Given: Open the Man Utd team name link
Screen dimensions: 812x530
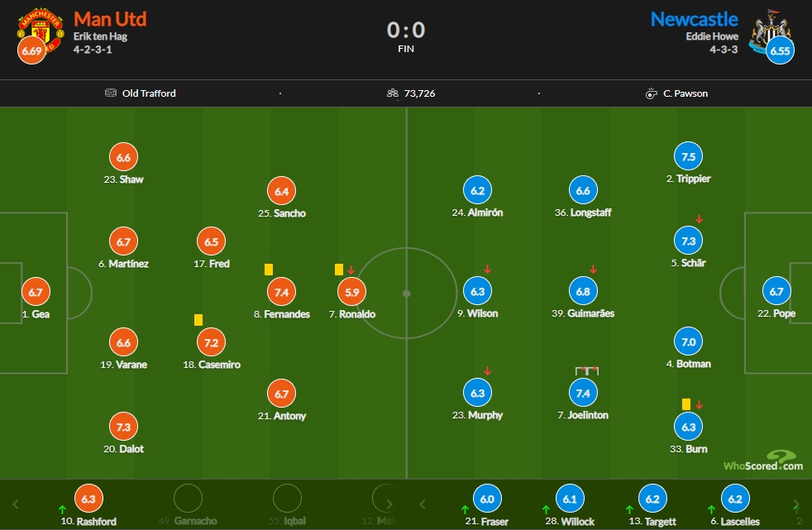Looking at the screenshot, I should (x=110, y=19).
